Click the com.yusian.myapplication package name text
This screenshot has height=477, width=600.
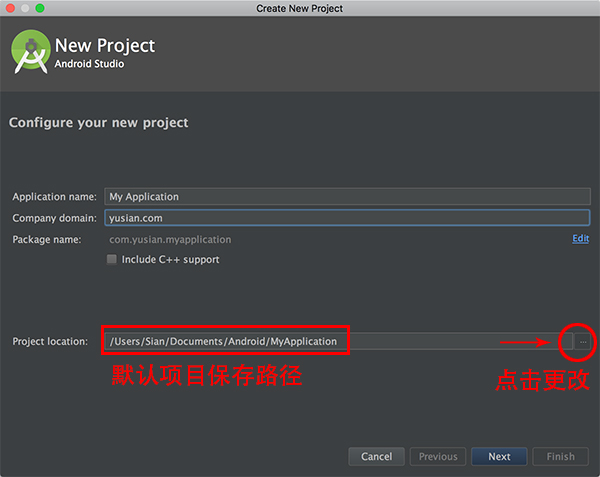pos(170,240)
